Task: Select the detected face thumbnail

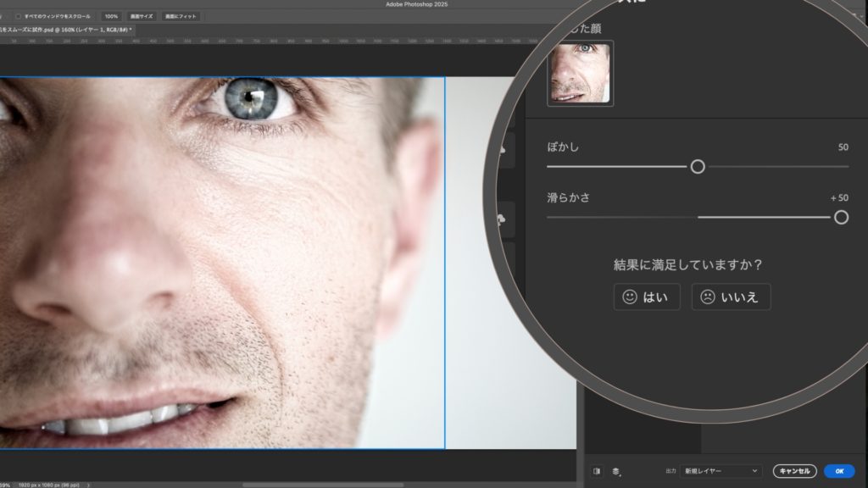Action: [x=580, y=73]
